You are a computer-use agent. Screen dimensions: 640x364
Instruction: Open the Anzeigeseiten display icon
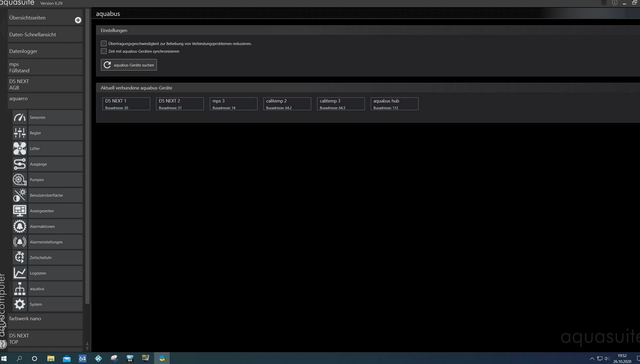[x=20, y=211]
